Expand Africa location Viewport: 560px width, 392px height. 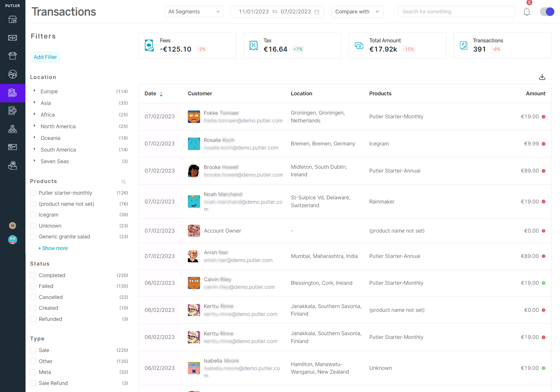pyautogui.click(x=34, y=114)
